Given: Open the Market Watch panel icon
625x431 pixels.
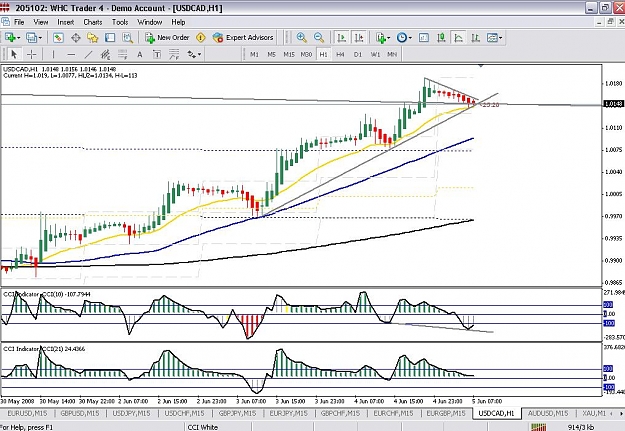Looking at the screenshot, I should coord(58,38).
